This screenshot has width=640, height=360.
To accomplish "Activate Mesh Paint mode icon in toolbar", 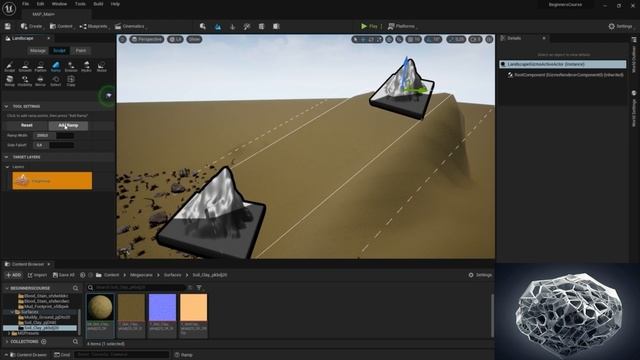I will 247,26.
